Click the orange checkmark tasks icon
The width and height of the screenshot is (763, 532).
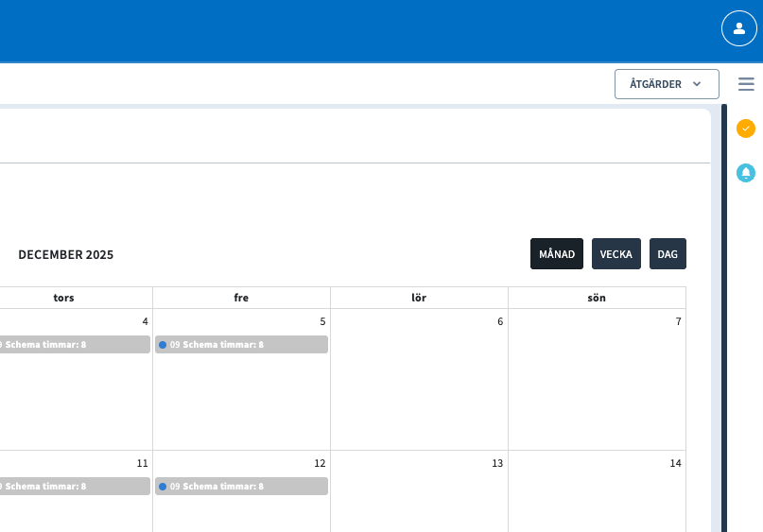point(746,128)
